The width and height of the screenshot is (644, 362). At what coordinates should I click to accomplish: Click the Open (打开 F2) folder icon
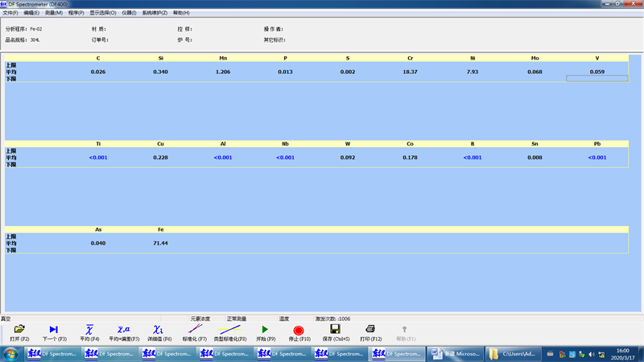tap(19, 330)
